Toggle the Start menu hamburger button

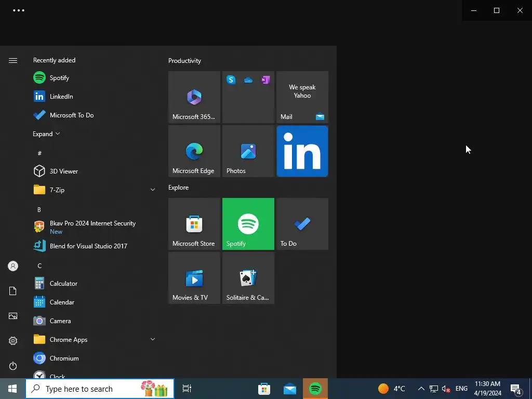pos(13,60)
